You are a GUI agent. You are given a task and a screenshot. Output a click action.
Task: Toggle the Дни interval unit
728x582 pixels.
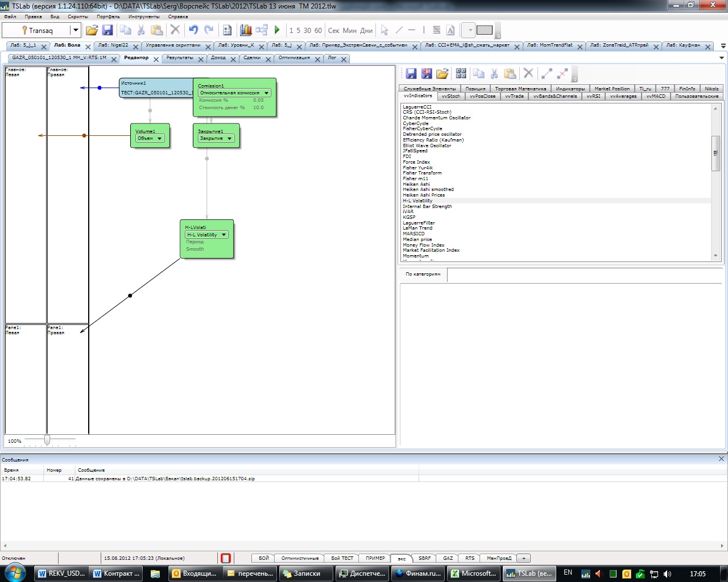(367, 31)
